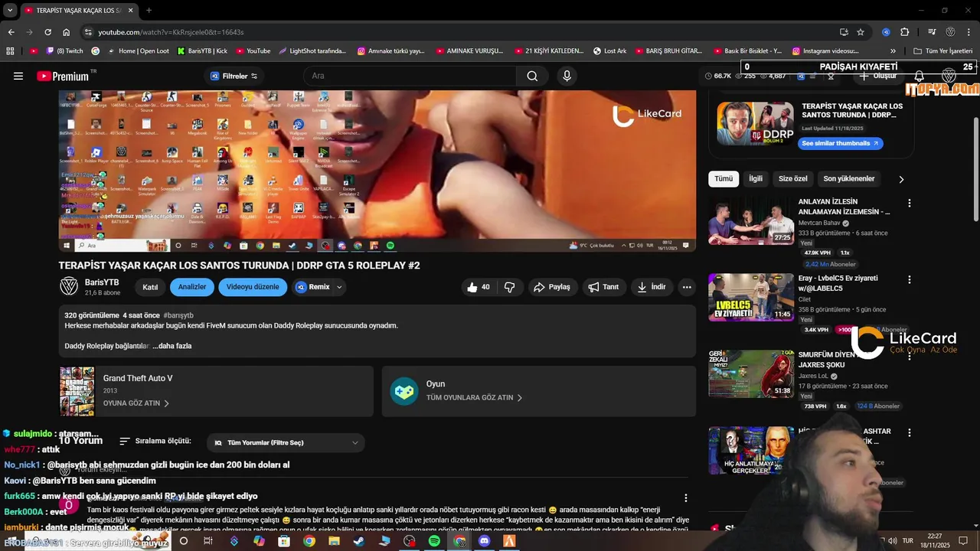
Task: Open Sıralama ölçütü sort menu
Action: coord(155,442)
